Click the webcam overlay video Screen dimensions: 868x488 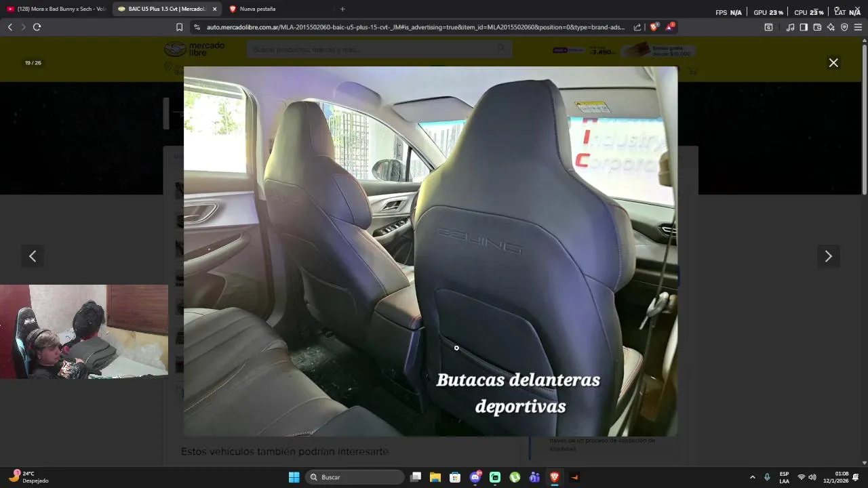click(84, 331)
